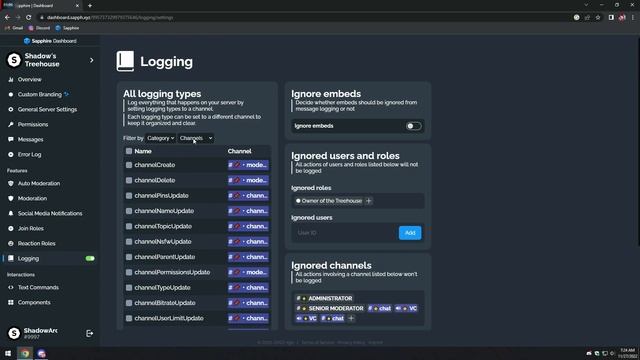The width and height of the screenshot is (640, 360).
Task: Click the Moderation shield icon
Action: pos(11,198)
